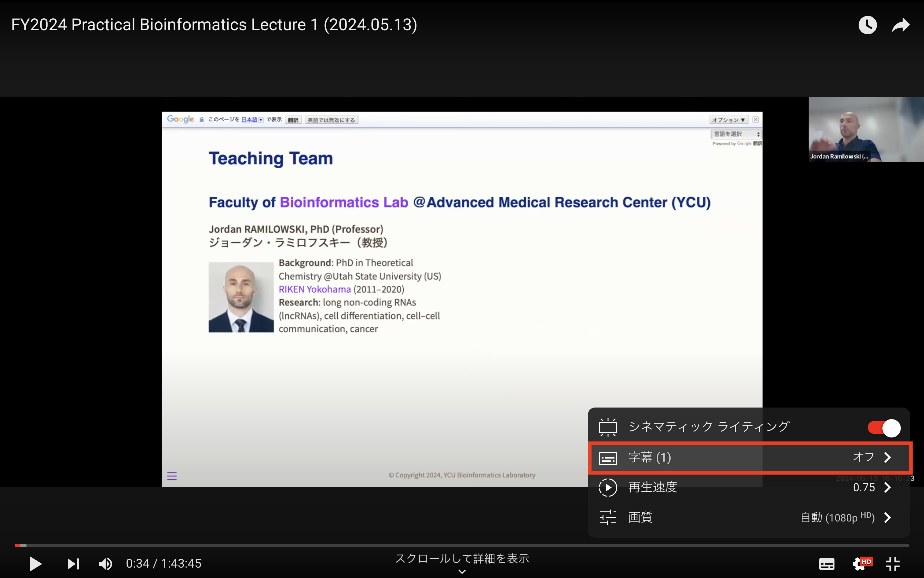The height and width of the screenshot is (578, 924).
Task: Expand the 0.75 speed chevron
Action: click(888, 487)
